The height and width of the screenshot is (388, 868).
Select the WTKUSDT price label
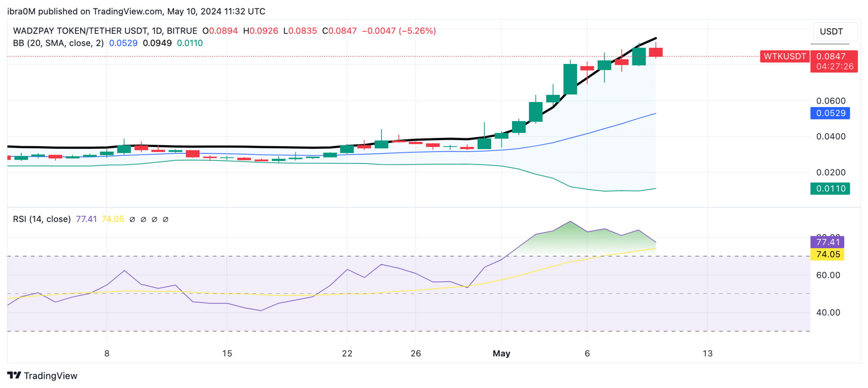785,56
